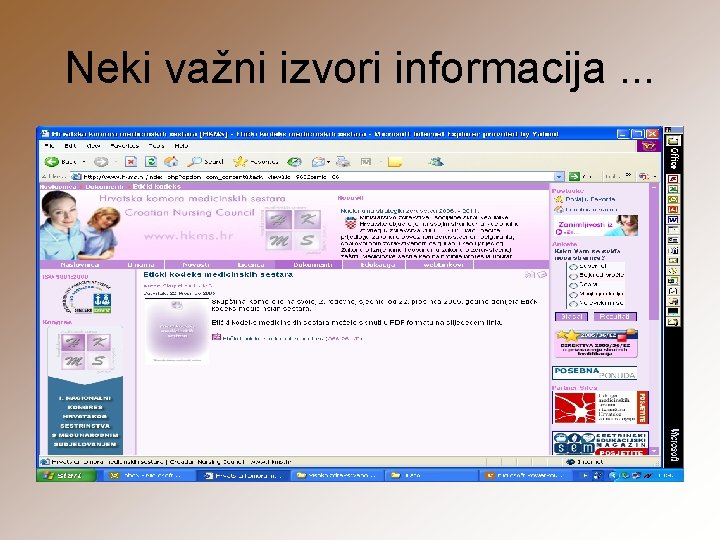Open the Direktiva 2005/36/EZ banner
720x540 pixels.
596,343
